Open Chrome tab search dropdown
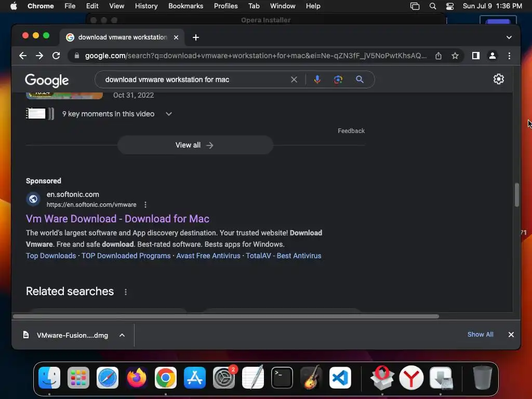This screenshot has width=532, height=399. tap(509, 37)
